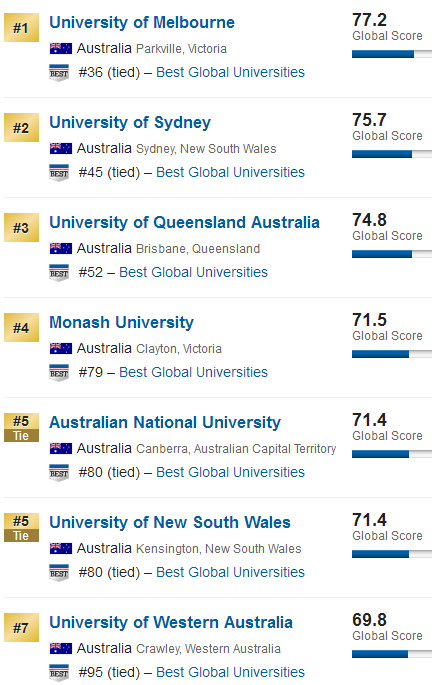Click the #5 Tie badge for Australian National University

coord(21,428)
